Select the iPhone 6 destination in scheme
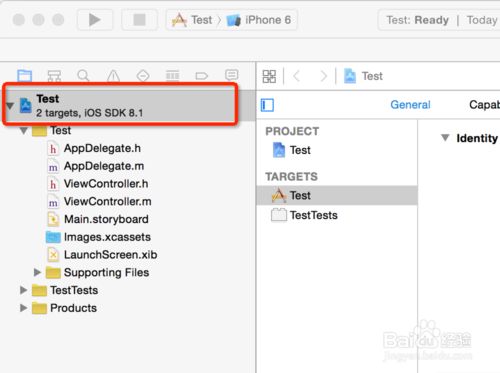Image resolution: width=500 pixels, height=373 pixels. click(259, 20)
